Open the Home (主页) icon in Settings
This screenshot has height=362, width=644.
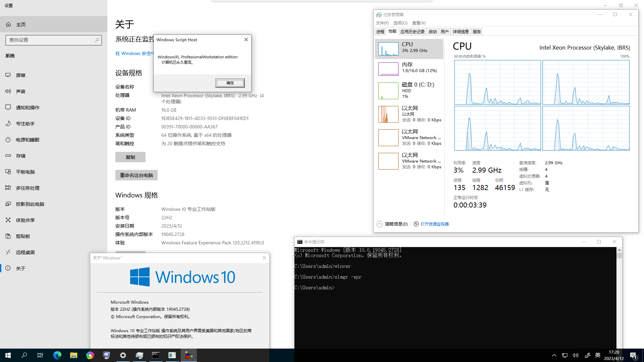(8, 24)
